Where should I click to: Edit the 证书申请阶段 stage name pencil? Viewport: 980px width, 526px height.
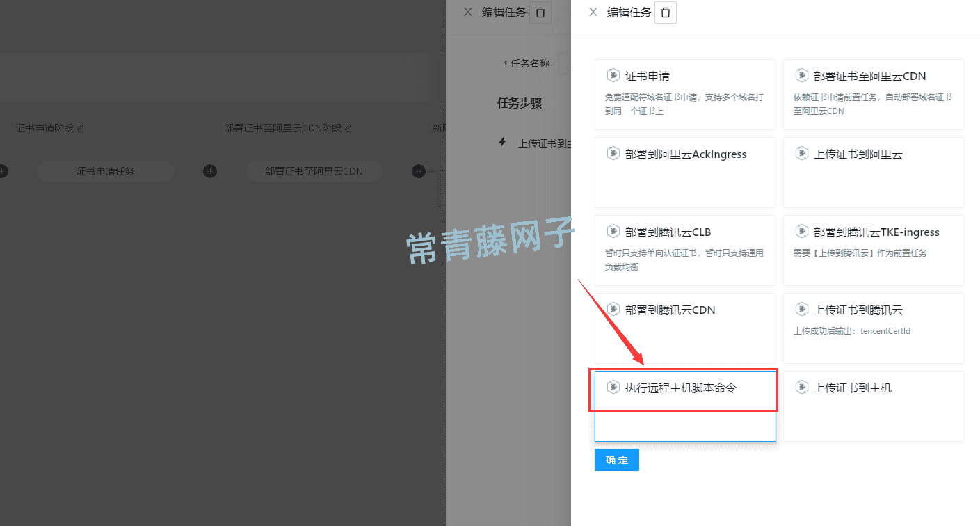(x=80, y=129)
